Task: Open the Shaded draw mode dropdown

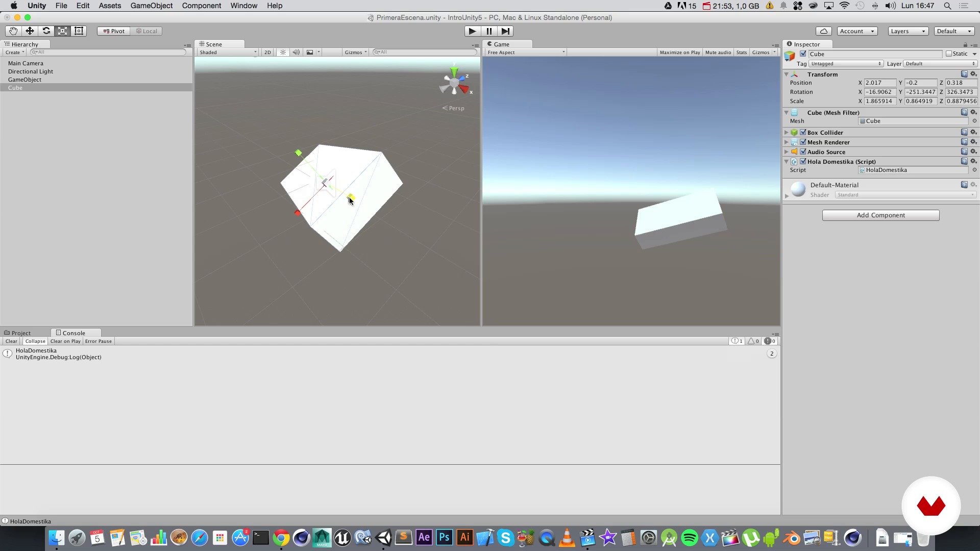Action: (x=227, y=52)
